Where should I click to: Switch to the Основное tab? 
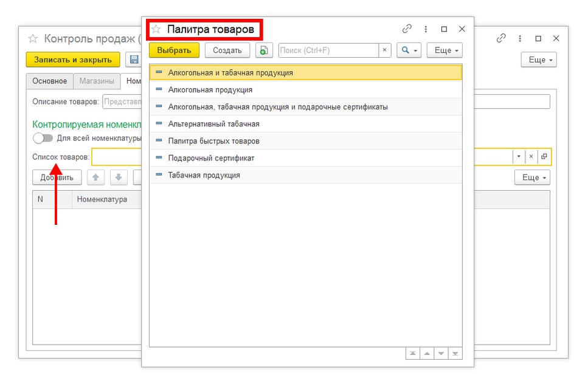pyautogui.click(x=49, y=81)
